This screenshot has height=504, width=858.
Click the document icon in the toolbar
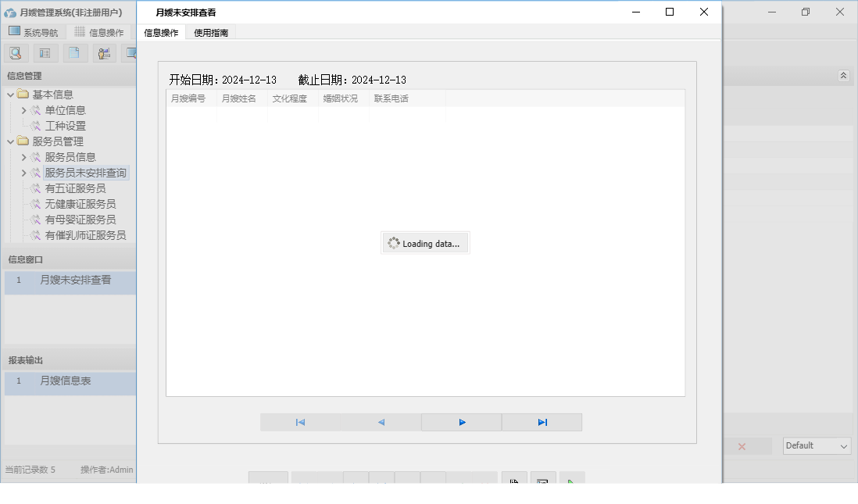coord(74,52)
